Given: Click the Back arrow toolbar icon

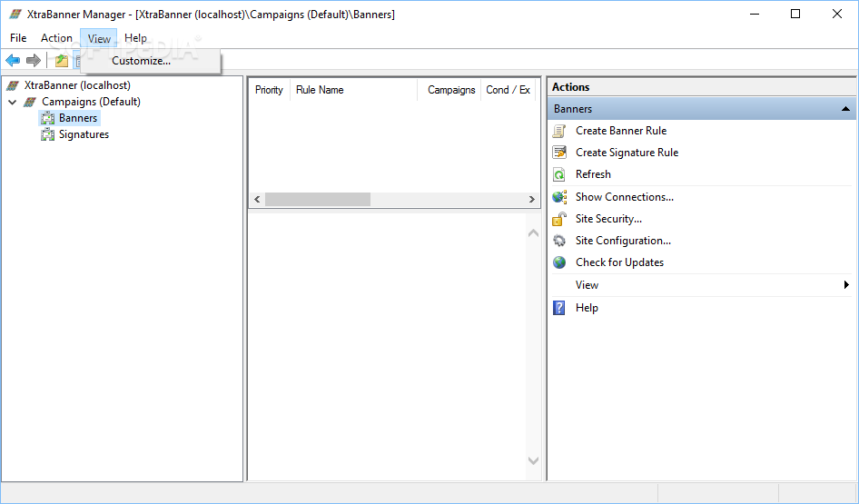Looking at the screenshot, I should tap(13, 60).
